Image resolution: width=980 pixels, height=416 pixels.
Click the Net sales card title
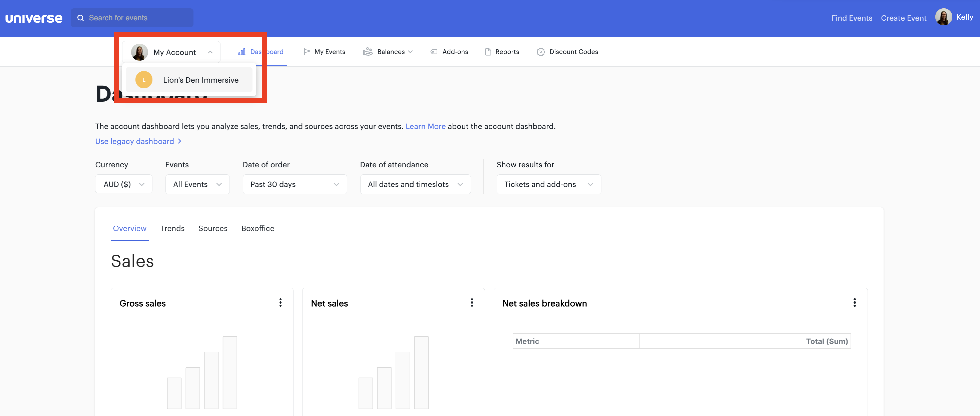point(330,303)
